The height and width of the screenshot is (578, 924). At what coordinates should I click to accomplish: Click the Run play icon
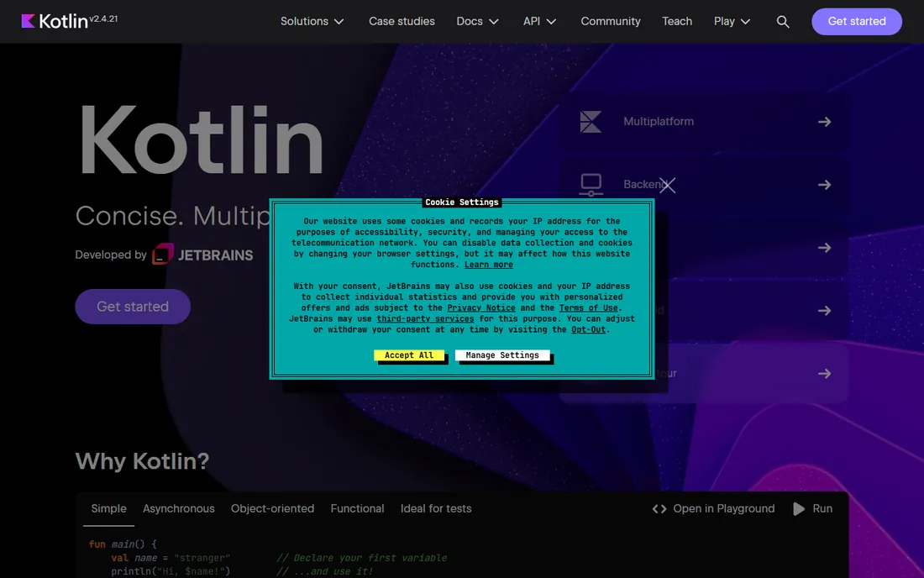click(799, 508)
